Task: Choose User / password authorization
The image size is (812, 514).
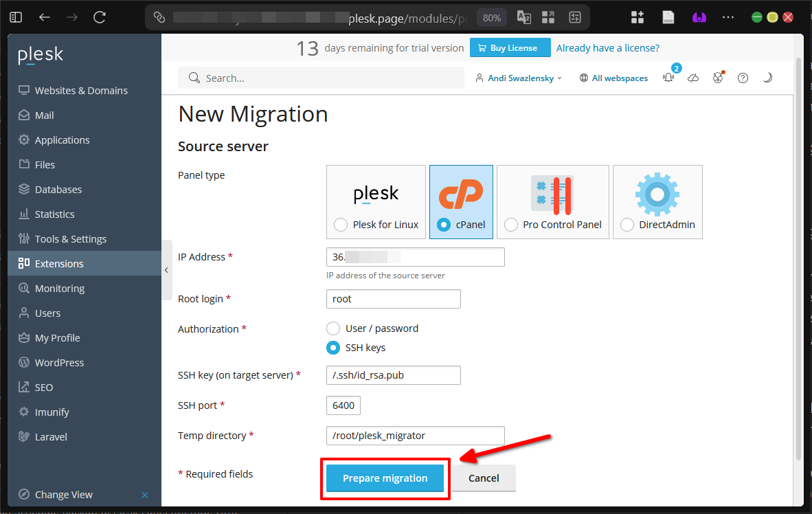Action: click(x=333, y=328)
